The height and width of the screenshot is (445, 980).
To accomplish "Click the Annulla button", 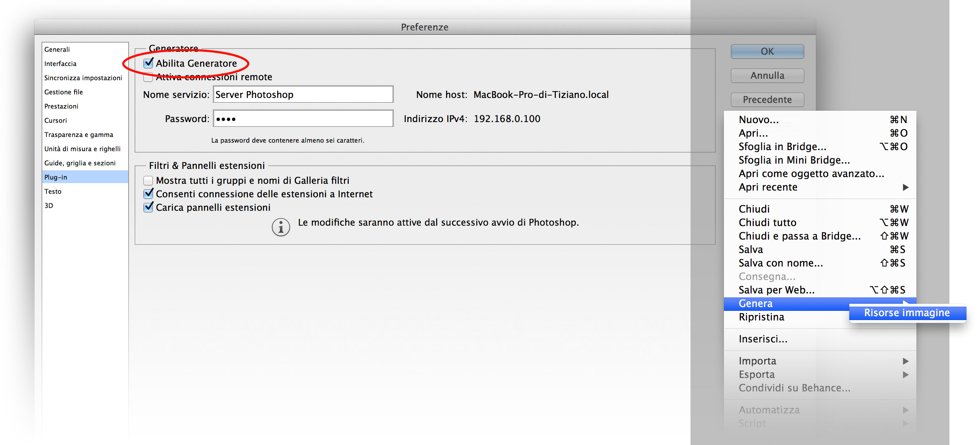I will [x=767, y=76].
